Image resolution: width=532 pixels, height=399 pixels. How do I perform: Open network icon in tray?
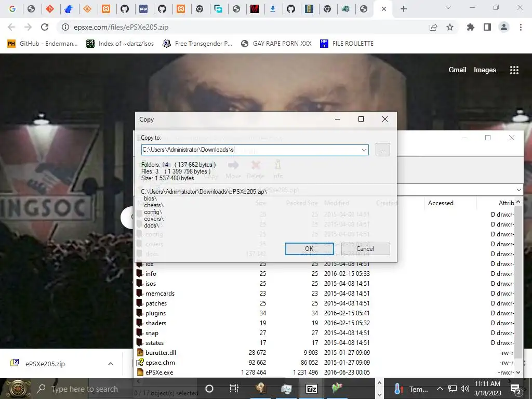coord(453,389)
